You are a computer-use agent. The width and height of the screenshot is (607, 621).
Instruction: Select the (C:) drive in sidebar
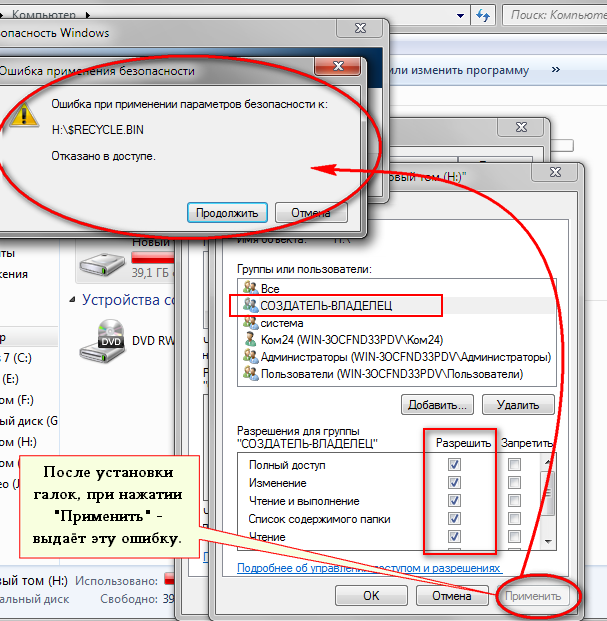point(16,358)
